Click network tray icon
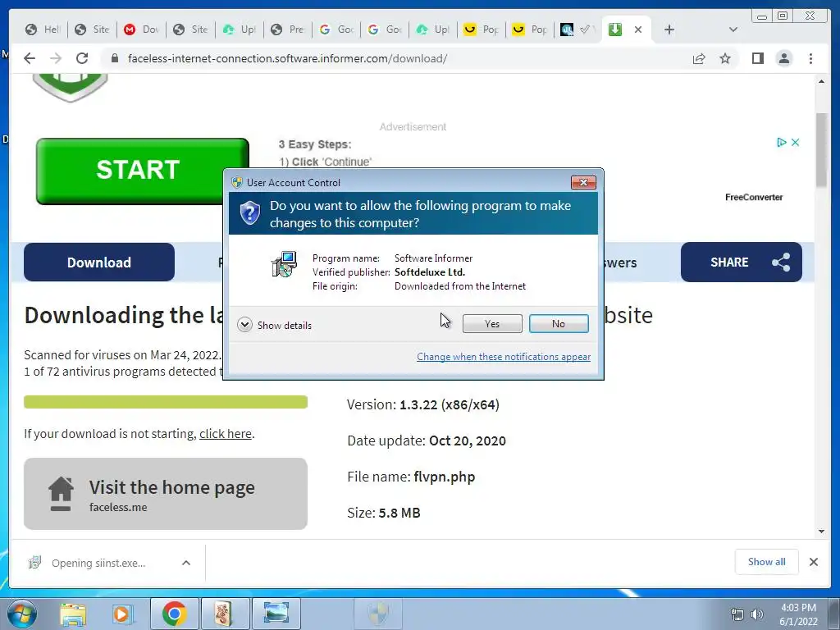Screen dimensions: 840x630 (737, 614)
